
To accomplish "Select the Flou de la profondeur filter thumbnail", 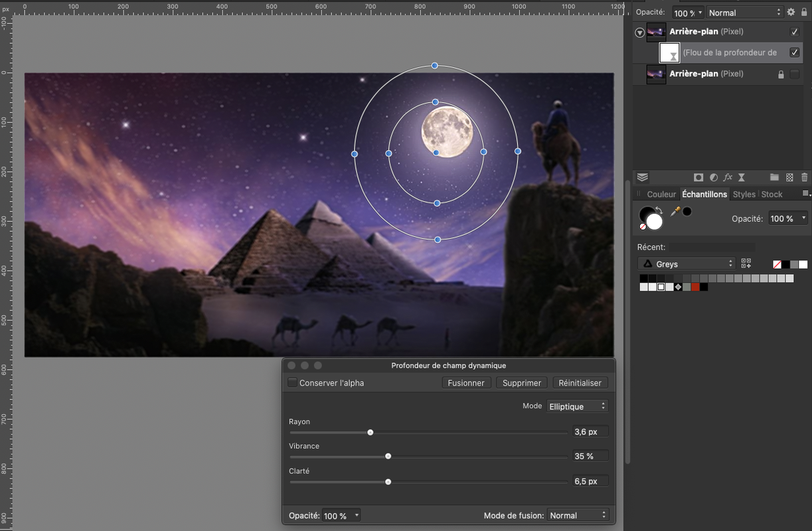I will click(x=669, y=52).
